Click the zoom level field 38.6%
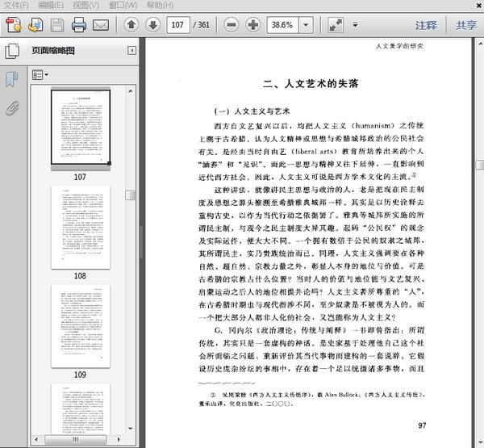The width and height of the screenshot is (484, 448). [x=283, y=25]
